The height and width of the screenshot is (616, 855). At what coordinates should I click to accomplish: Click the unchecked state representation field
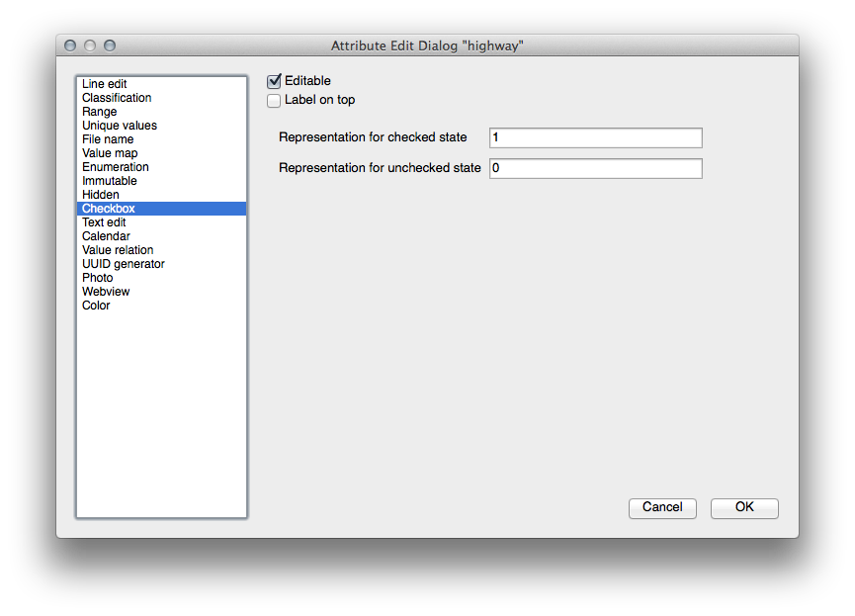pos(595,168)
